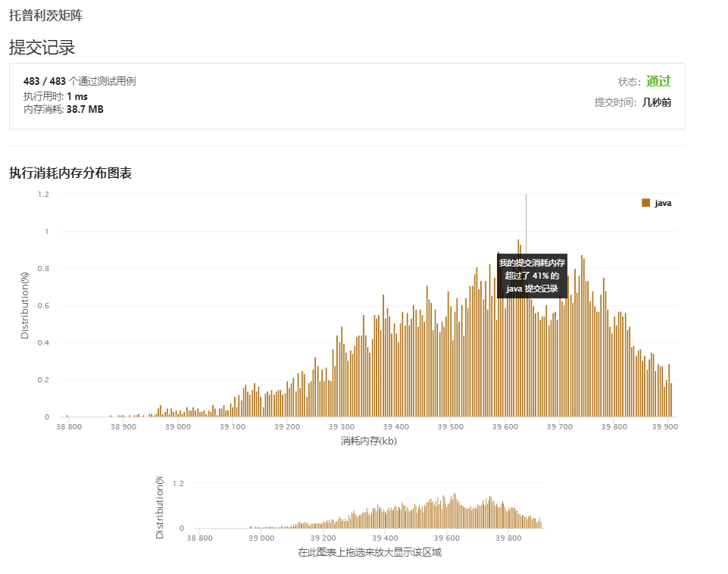
Task: Click the tooltip showing 超过了 41% 的 java 提交记录
Action: [x=532, y=276]
